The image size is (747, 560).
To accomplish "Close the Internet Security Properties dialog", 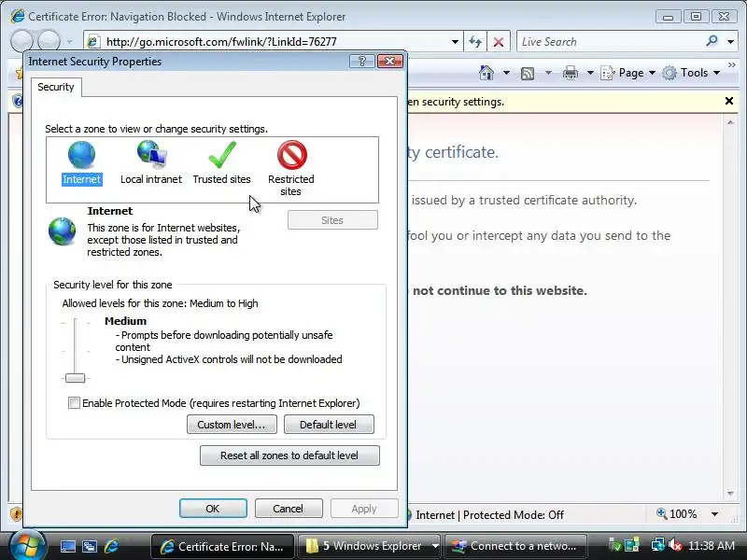I will coord(390,61).
